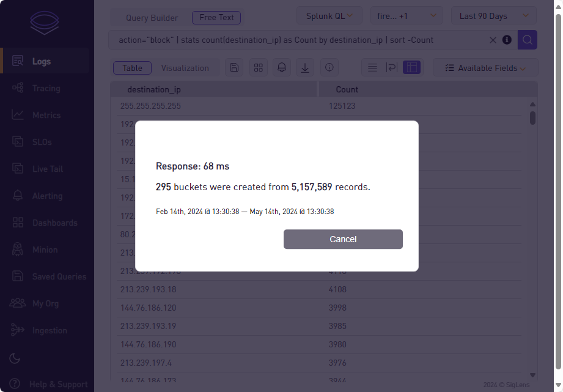Click the Cancel button in dialog
The image size is (563, 392).
point(343,239)
